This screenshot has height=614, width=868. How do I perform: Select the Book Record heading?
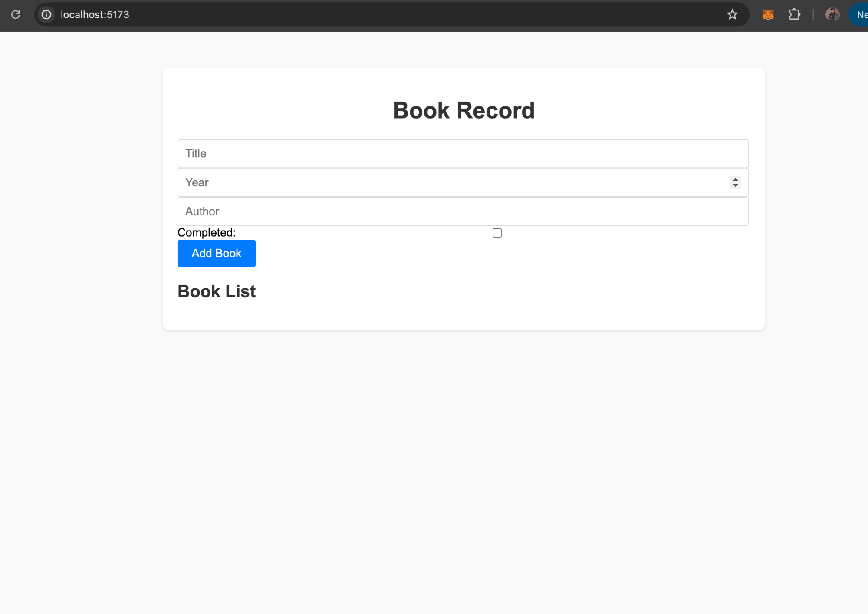(464, 110)
